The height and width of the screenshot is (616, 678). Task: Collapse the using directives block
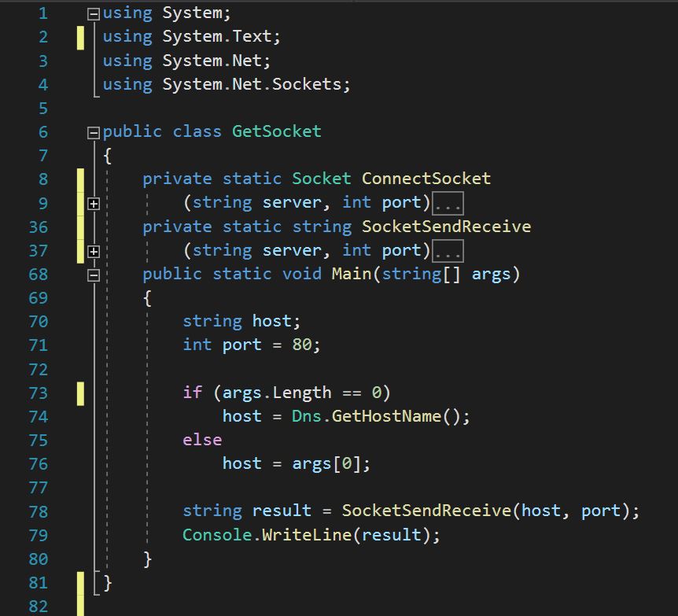click(x=94, y=13)
